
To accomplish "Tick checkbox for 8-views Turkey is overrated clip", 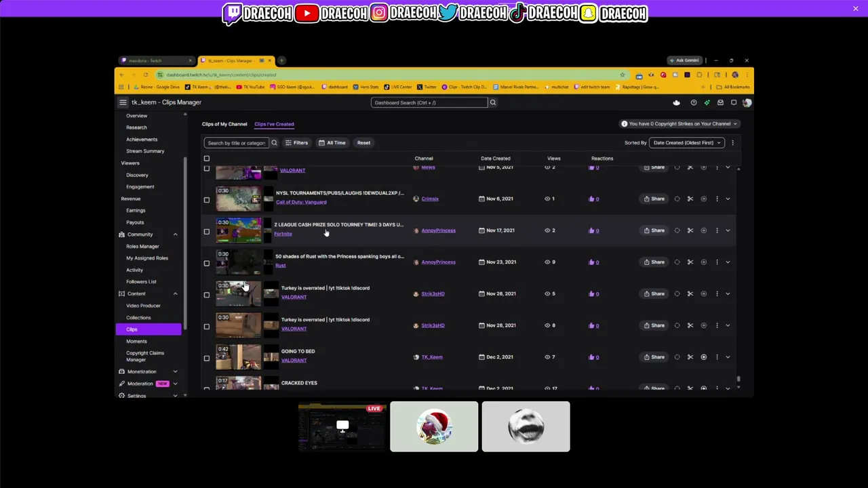I will pyautogui.click(x=207, y=327).
